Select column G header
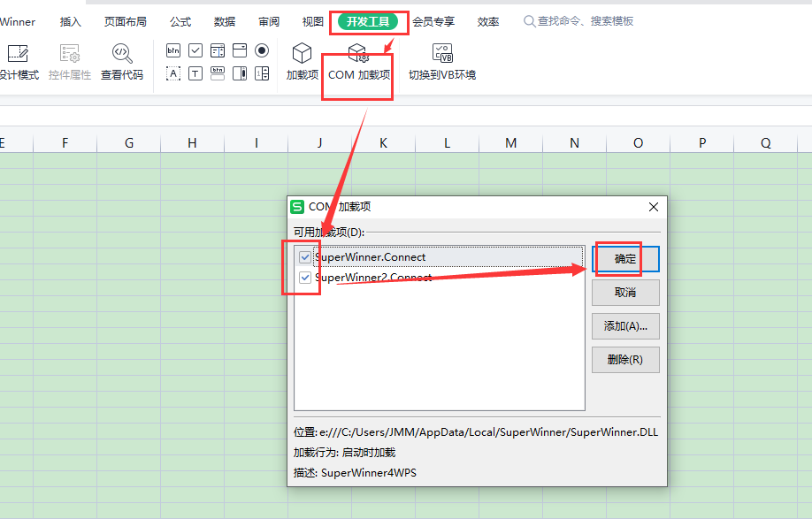The width and height of the screenshot is (812, 519). pos(129,143)
